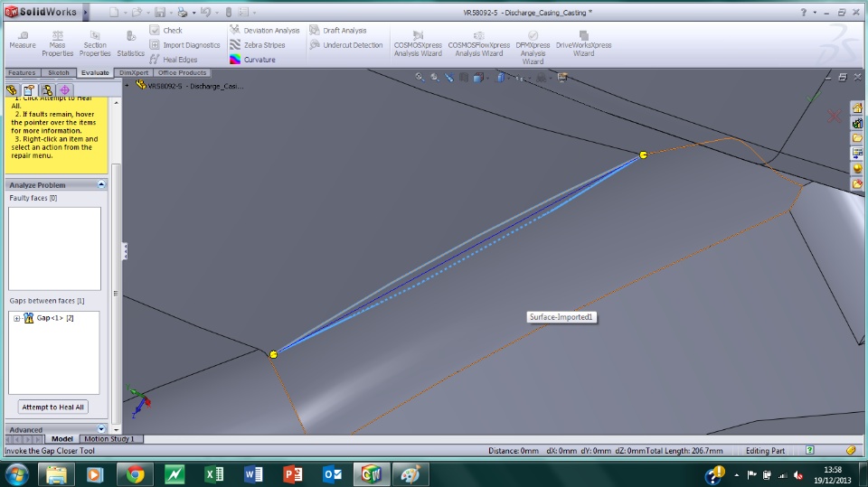The width and height of the screenshot is (868, 487).
Task: Open the FeatureManager design tree tab
Action: pyautogui.click(x=11, y=89)
